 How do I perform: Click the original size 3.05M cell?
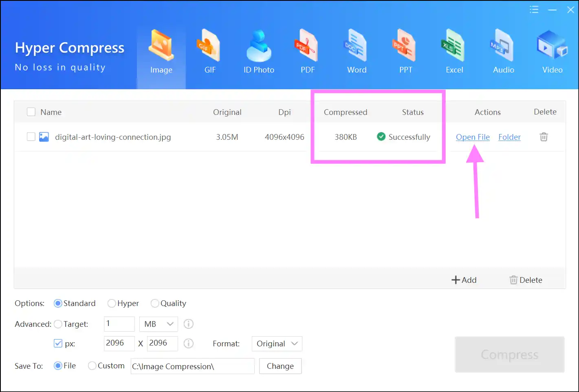[x=227, y=137]
